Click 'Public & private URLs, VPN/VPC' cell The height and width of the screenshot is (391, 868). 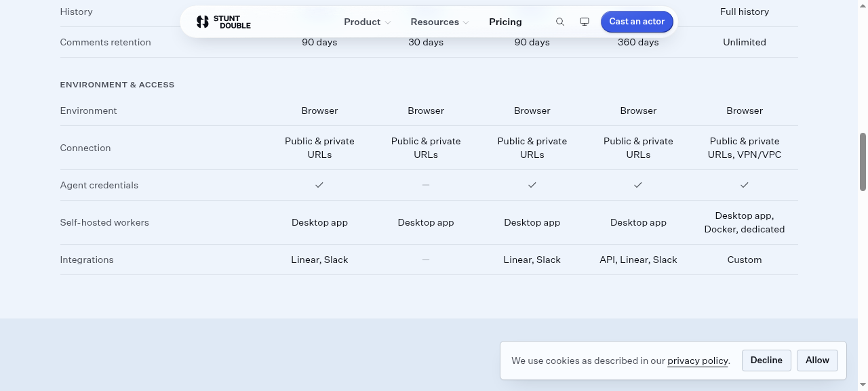click(745, 148)
